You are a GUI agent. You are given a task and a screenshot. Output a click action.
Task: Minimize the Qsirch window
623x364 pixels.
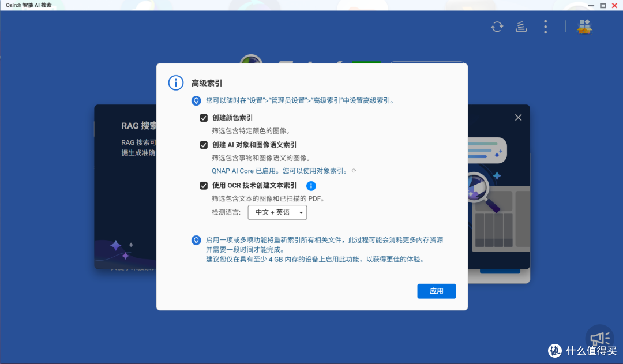point(591,6)
